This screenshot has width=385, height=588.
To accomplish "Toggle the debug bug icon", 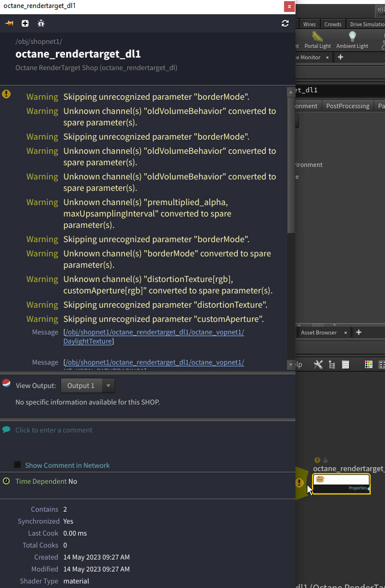I will click(x=41, y=23).
